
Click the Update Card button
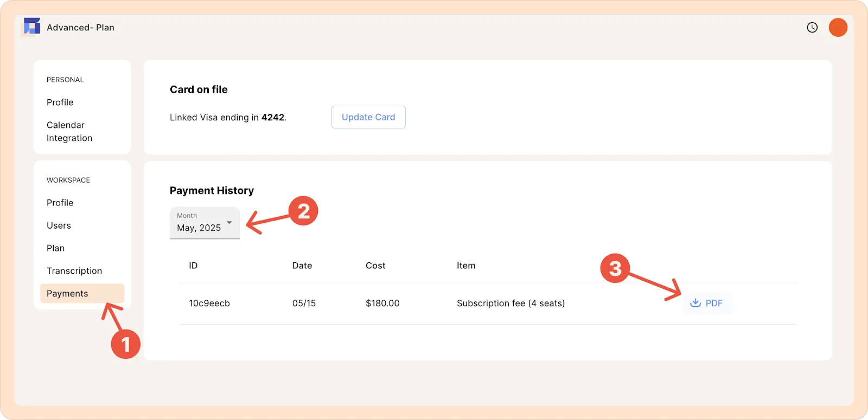[368, 117]
